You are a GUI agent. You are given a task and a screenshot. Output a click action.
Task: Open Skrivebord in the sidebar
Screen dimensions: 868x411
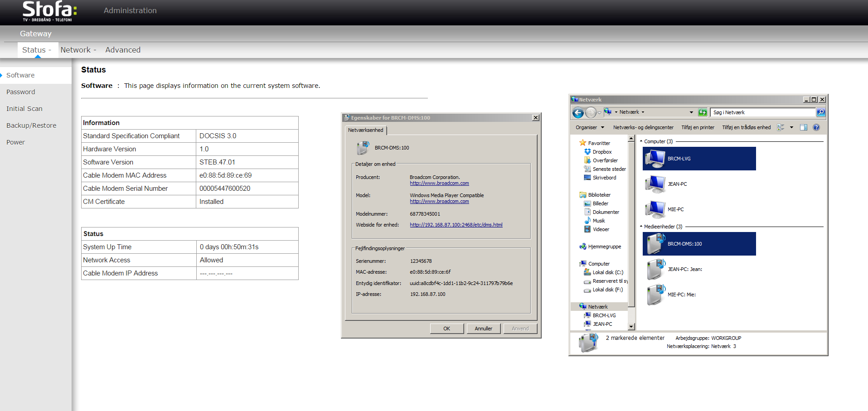point(600,178)
